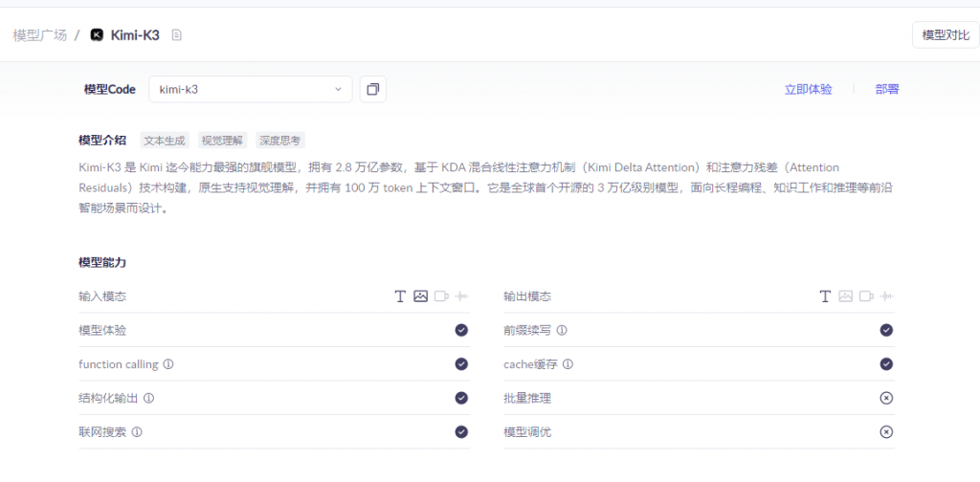
Task: Click info icon beside cache缓存
Action: click(x=568, y=364)
